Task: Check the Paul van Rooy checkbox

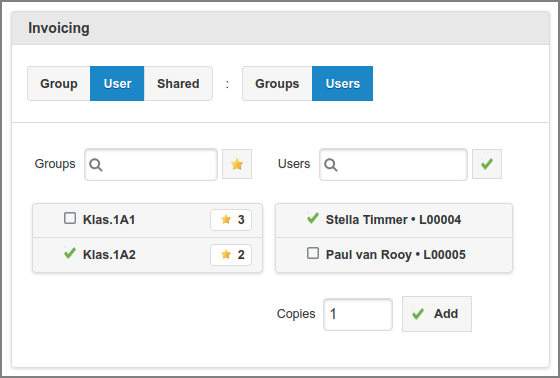Action: tap(313, 253)
